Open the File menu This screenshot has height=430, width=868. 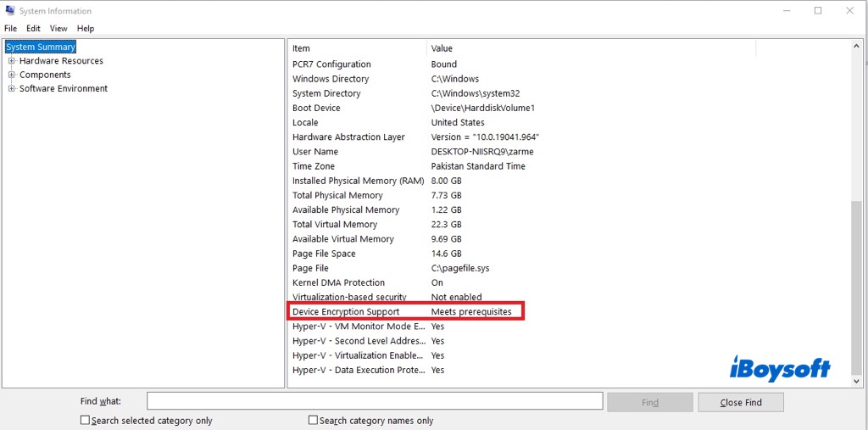[x=10, y=28]
